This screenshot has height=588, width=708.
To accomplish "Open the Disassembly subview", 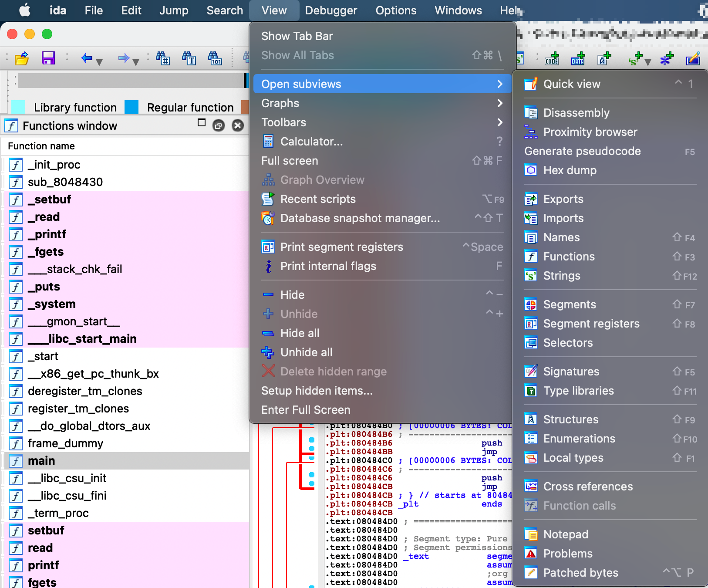I will [610, 113].
